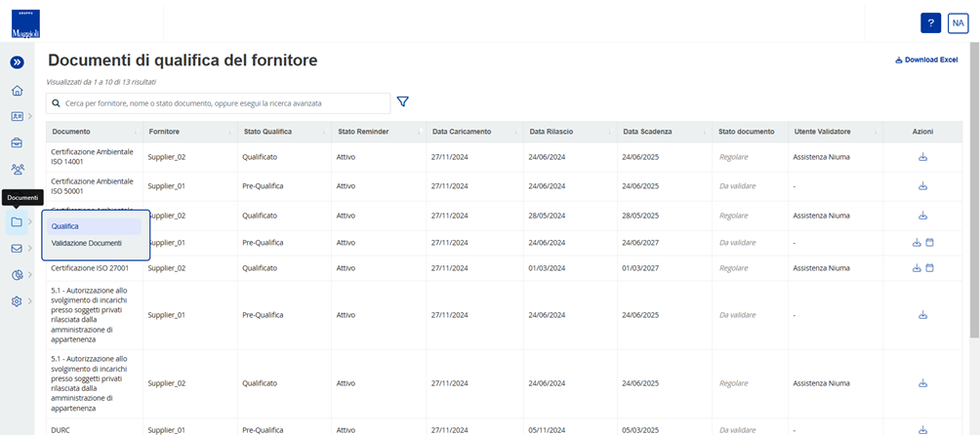Download the ISO 14001 certification document
The image size is (980, 435).
[922, 157]
